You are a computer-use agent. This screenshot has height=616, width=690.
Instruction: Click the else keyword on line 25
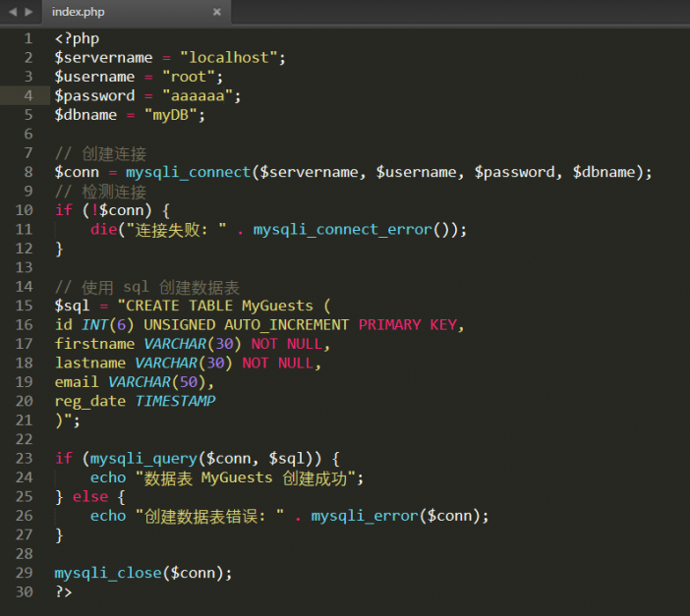coord(90,497)
